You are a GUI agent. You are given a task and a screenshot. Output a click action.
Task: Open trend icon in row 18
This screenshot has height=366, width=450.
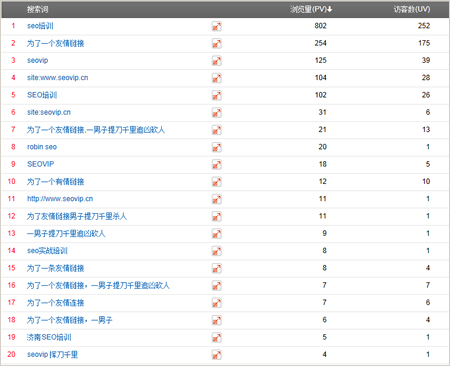(x=217, y=321)
